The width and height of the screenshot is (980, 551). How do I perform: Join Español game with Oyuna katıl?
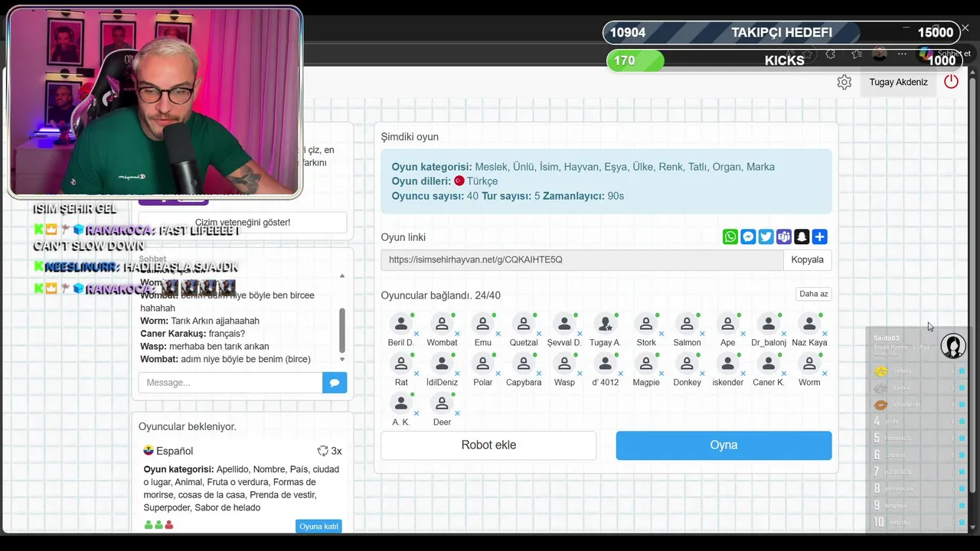click(318, 527)
